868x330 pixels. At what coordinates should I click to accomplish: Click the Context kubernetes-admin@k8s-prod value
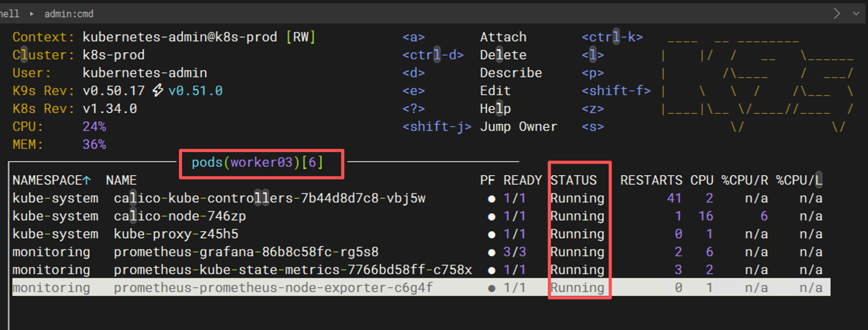pos(180,37)
